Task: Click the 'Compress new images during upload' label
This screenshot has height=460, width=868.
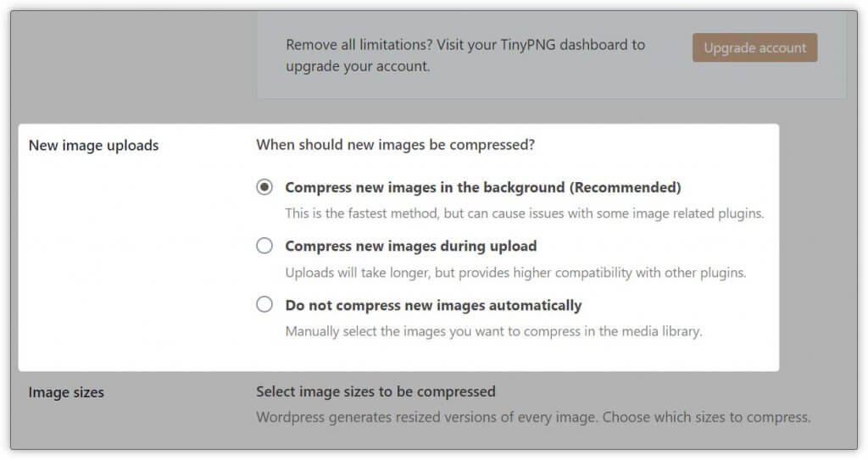Action: coord(410,247)
